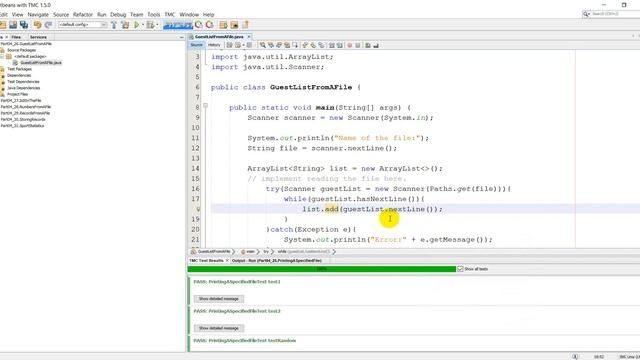640x360 pixels.
Task: Click the Last Edit editor icon
Action: [229, 45]
